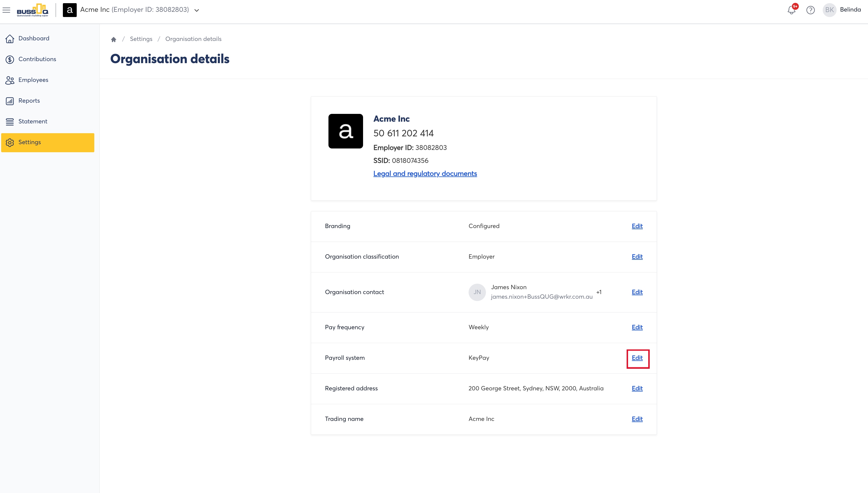Edit the Branding setting

tap(637, 226)
